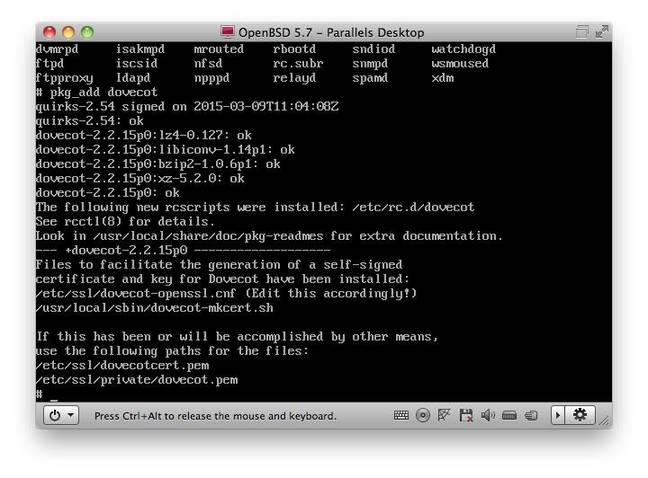The height and width of the screenshot is (478, 648).
Task: Click the 'lz4-0.127: ok' line
Action: (143, 135)
